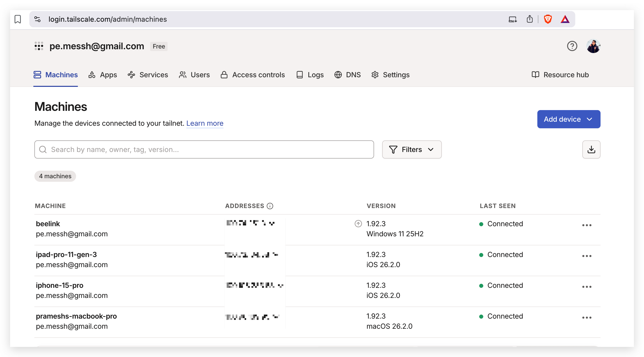This screenshot has width=644, height=357.
Task: Switch to the Access controls tab
Action: pos(253,75)
